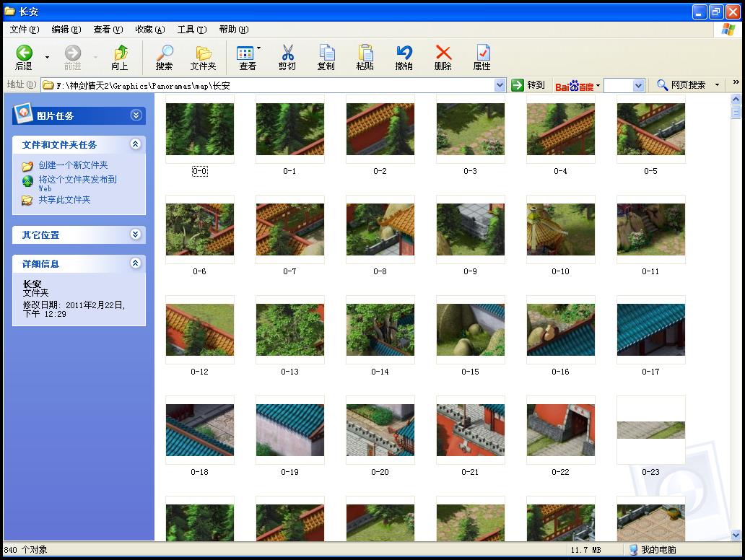Open the 网页搜索 dropdown arrow
The image size is (745, 560).
(717, 85)
